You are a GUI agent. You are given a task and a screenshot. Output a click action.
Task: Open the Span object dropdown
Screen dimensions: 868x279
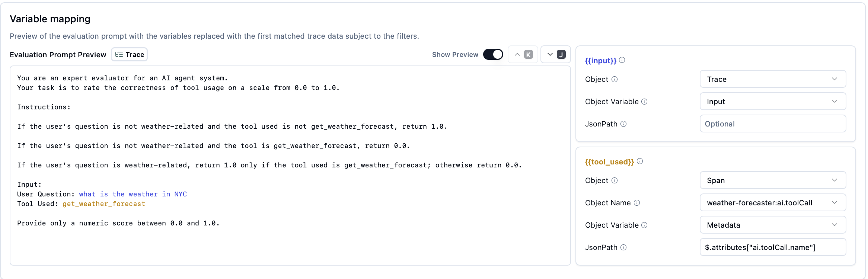(773, 180)
